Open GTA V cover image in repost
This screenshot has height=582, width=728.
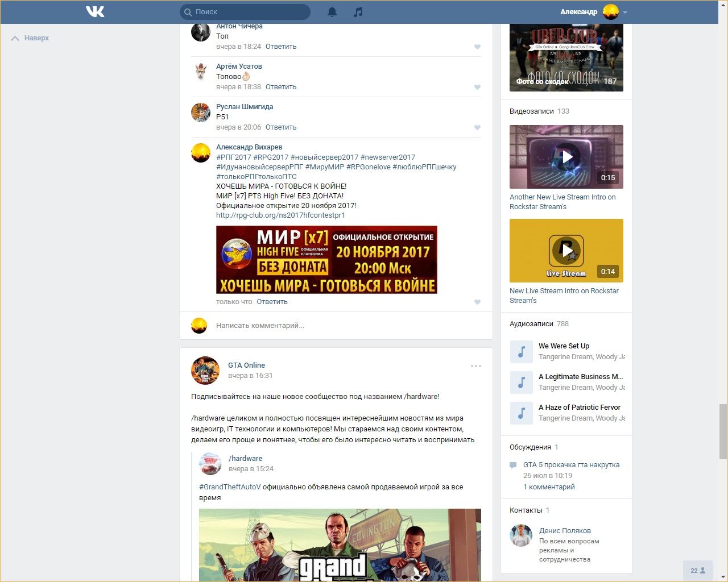(340, 545)
